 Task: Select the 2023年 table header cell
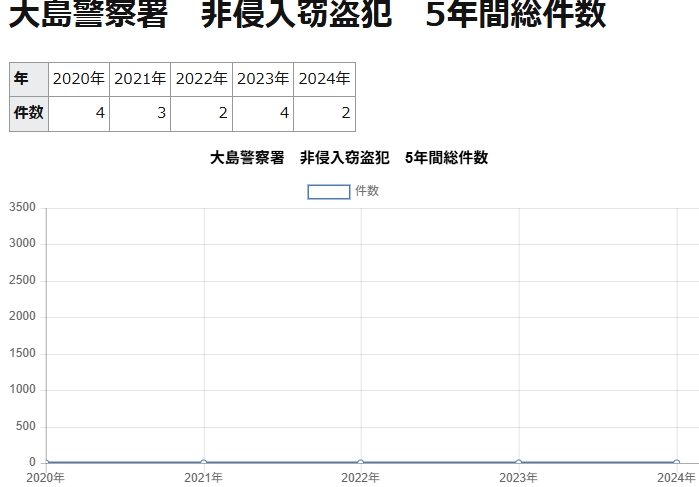(x=263, y=79)
